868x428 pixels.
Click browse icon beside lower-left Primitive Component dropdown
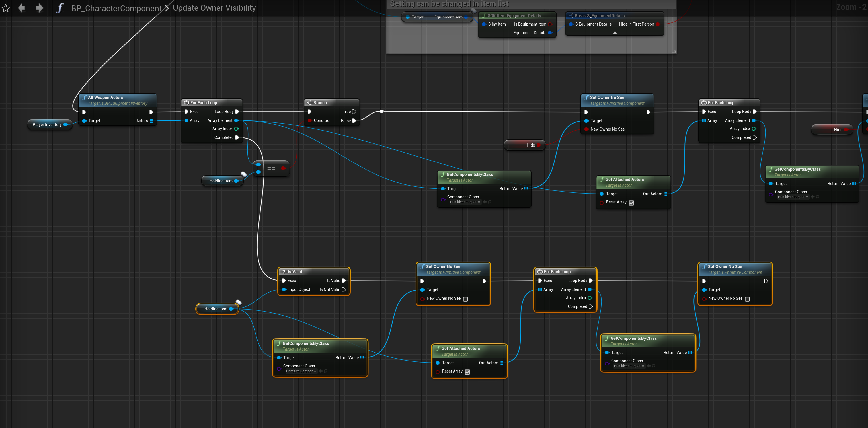(325, 371)
